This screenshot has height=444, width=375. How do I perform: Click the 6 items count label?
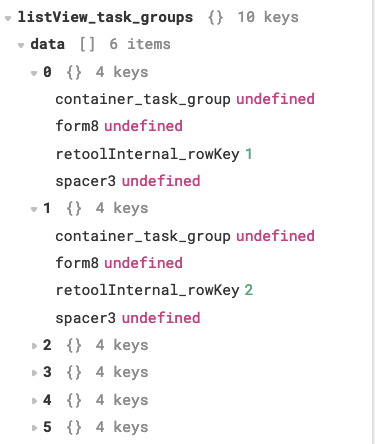[x=140, y=44]
